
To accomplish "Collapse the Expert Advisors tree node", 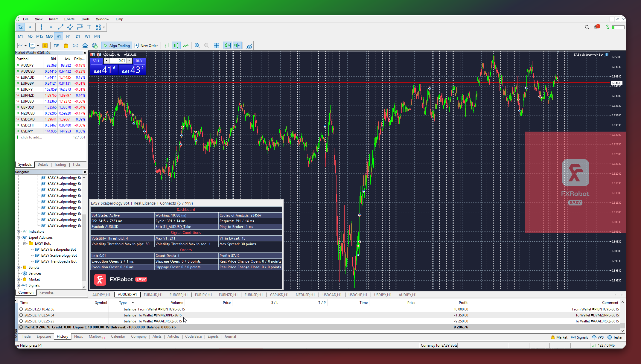I will click(x=19, y=237).
